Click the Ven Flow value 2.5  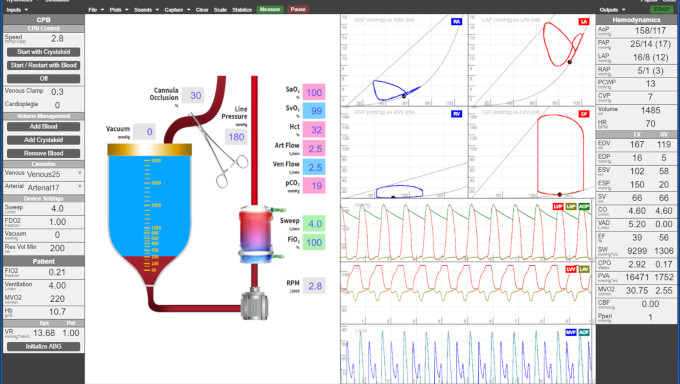coord(314,167)
